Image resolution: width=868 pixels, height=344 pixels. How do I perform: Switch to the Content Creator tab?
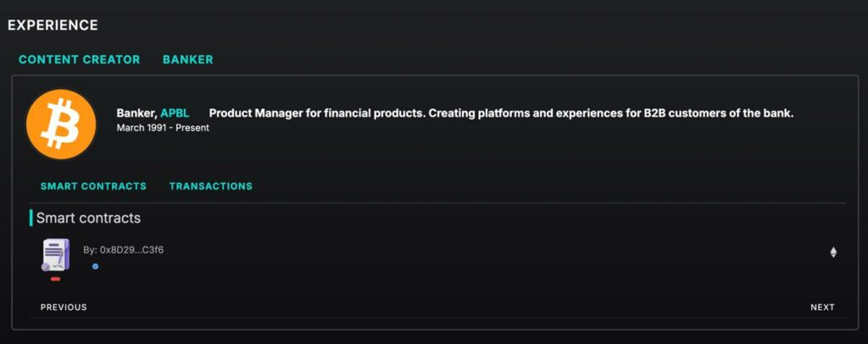[79, 59]
